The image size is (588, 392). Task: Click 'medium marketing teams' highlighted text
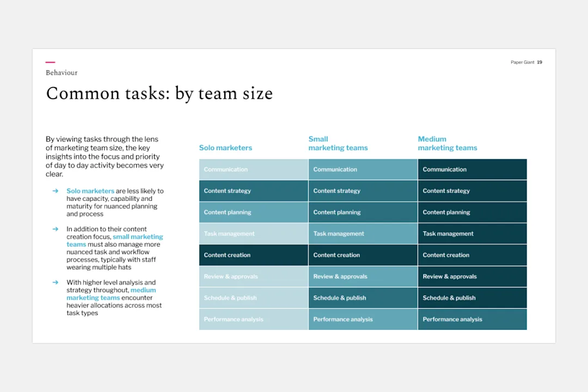[111, 293]
